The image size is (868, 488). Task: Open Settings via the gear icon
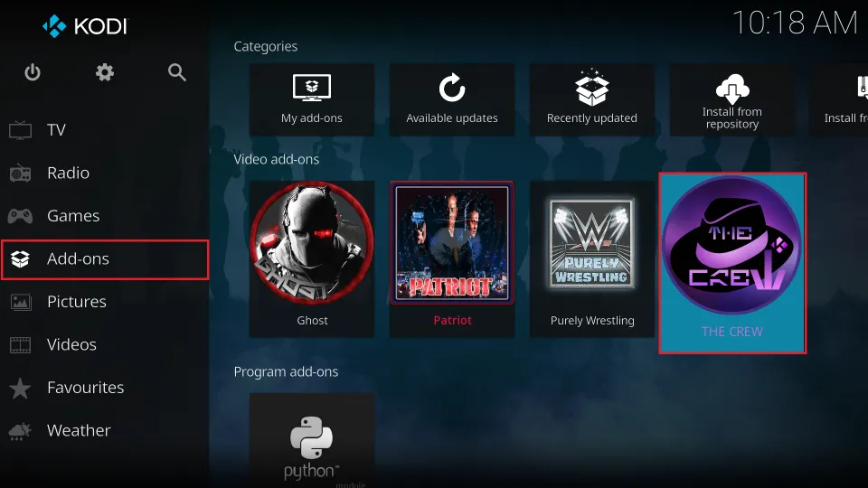pos(105,72)
